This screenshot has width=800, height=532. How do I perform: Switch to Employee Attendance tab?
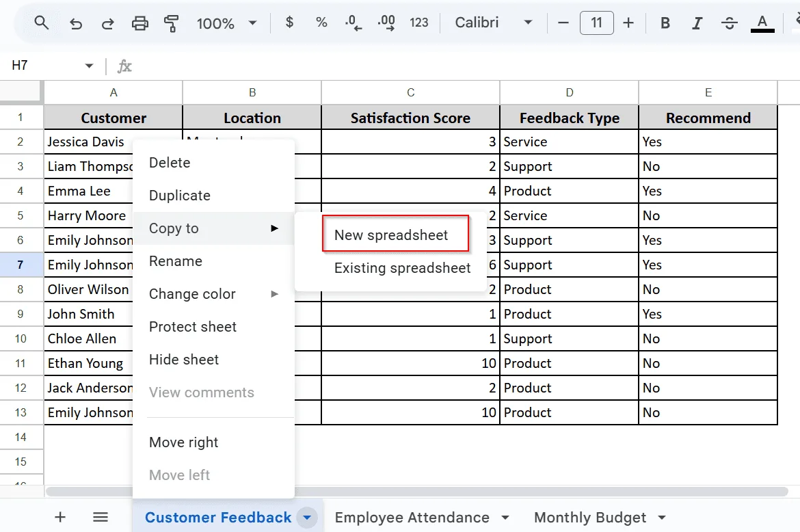click(412, 517)
